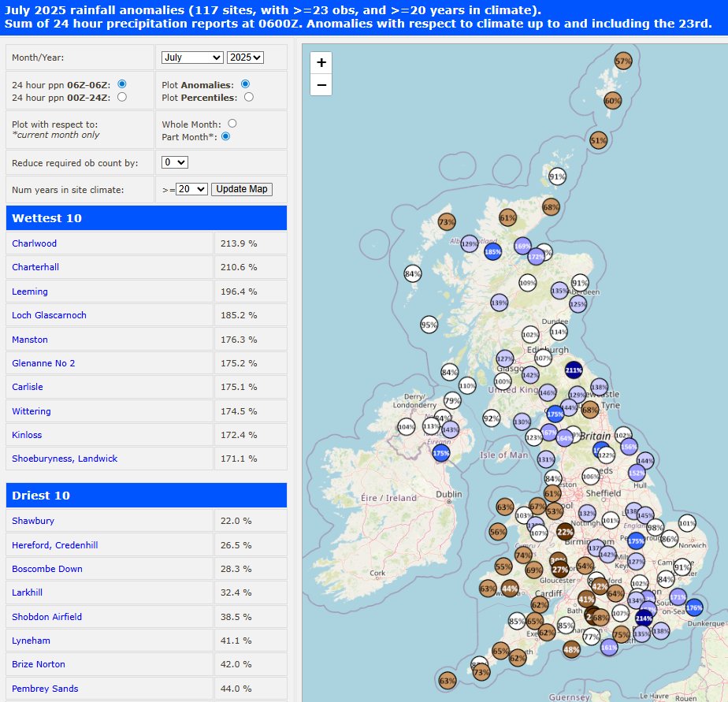Open the Carlisle site link

[x=28, y=387]
